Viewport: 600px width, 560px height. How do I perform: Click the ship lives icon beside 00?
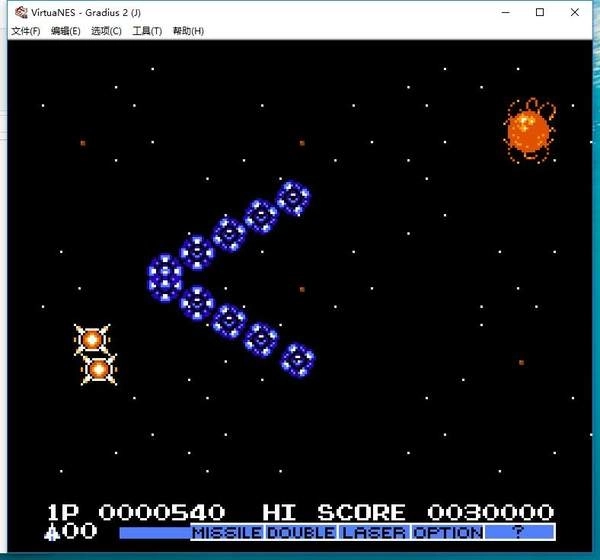pyautogui.click(x=52, y=532)
